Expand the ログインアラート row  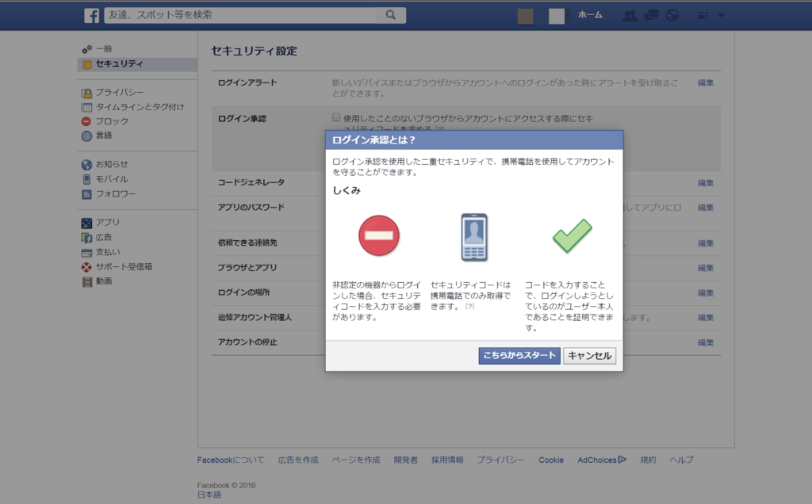(466, 89)
